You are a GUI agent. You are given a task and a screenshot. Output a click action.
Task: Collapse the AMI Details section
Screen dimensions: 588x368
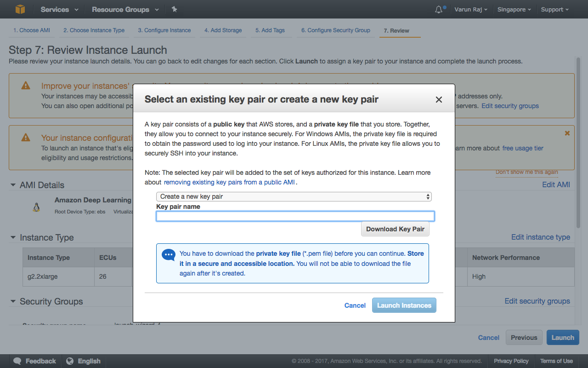13,185
